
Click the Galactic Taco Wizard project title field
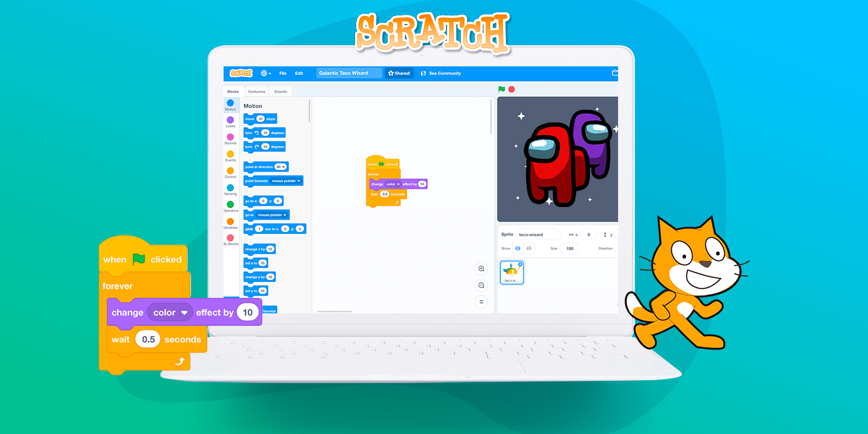click(349, 73)
